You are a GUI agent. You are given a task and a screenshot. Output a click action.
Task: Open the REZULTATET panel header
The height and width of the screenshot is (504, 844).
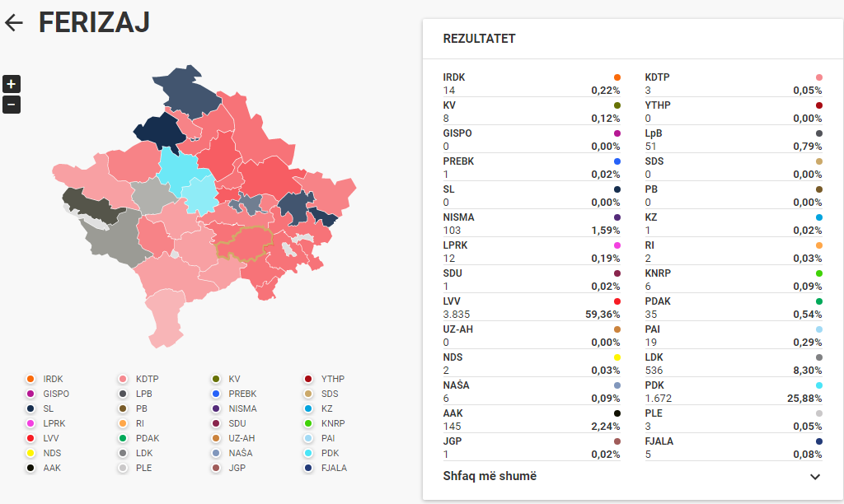click(x=480, y=39)
